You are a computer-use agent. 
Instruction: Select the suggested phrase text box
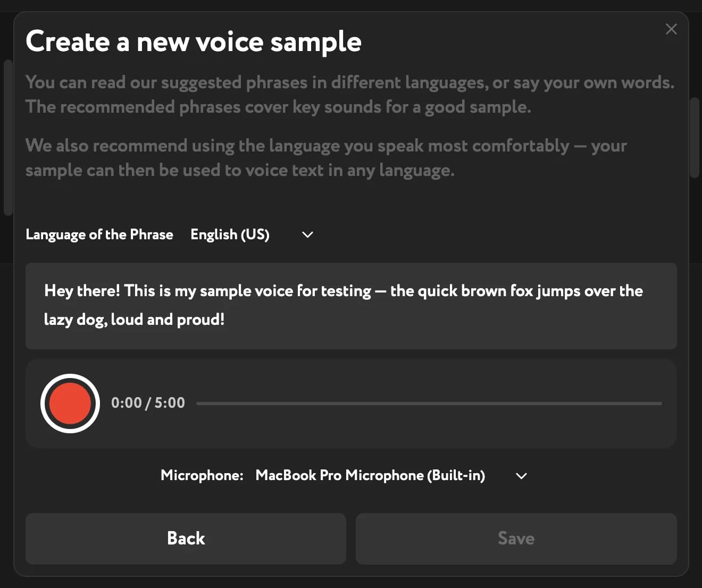pos(351,306)
